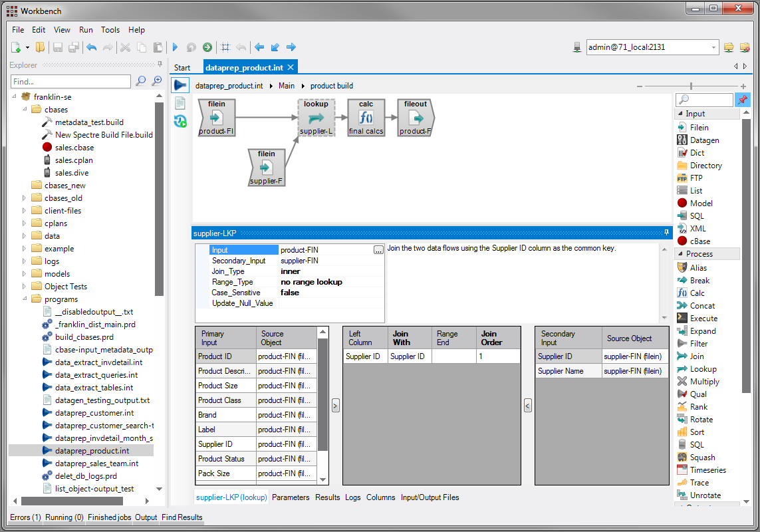The height and width of the screenshot is (532, 760).
Task: Toggle the grid display toolbar icon
Action: point(225,47)
